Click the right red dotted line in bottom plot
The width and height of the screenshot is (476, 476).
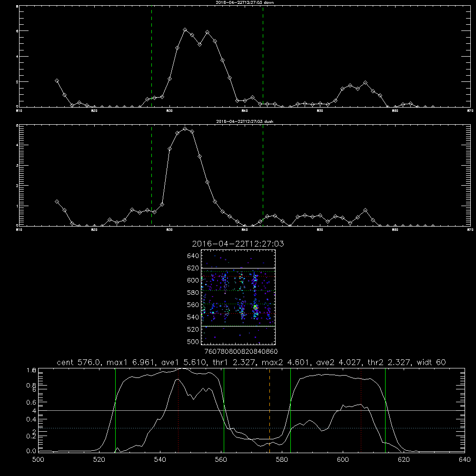click(361, 410)
